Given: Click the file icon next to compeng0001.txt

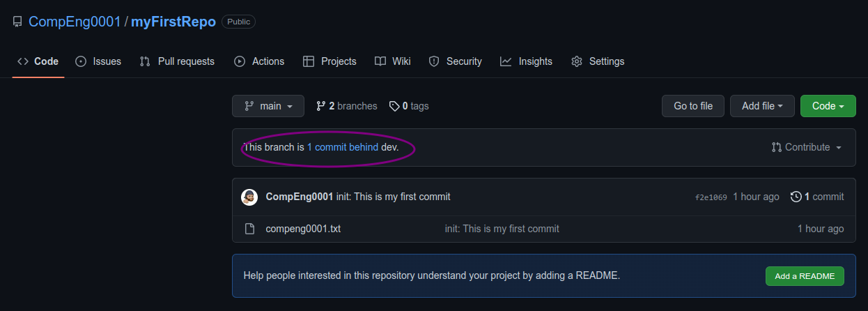Looking at the screenshot, I should [249, 229].
